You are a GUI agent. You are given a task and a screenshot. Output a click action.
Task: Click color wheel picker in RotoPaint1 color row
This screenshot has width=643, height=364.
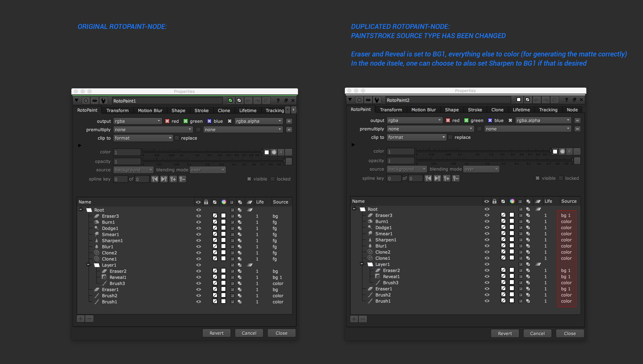click(x=274, y=152)
